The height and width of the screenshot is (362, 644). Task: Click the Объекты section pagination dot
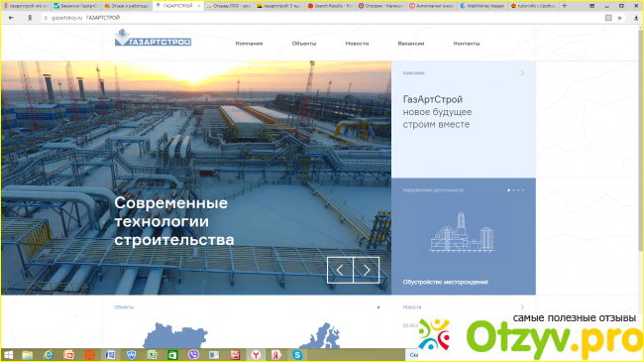(378, 307)
